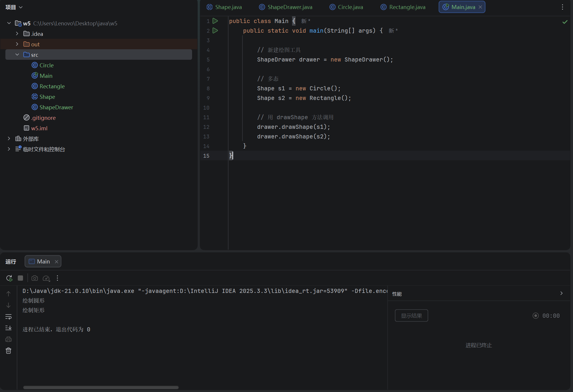Click the profiler gauge icon in run toolbar
This screenshot has height=392, width=573.
pos(46,278)
